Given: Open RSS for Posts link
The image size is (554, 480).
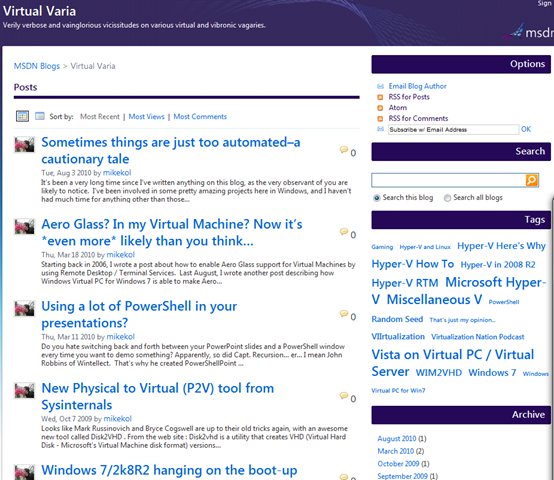Looking at the screenshot, I should click(409, 97).
